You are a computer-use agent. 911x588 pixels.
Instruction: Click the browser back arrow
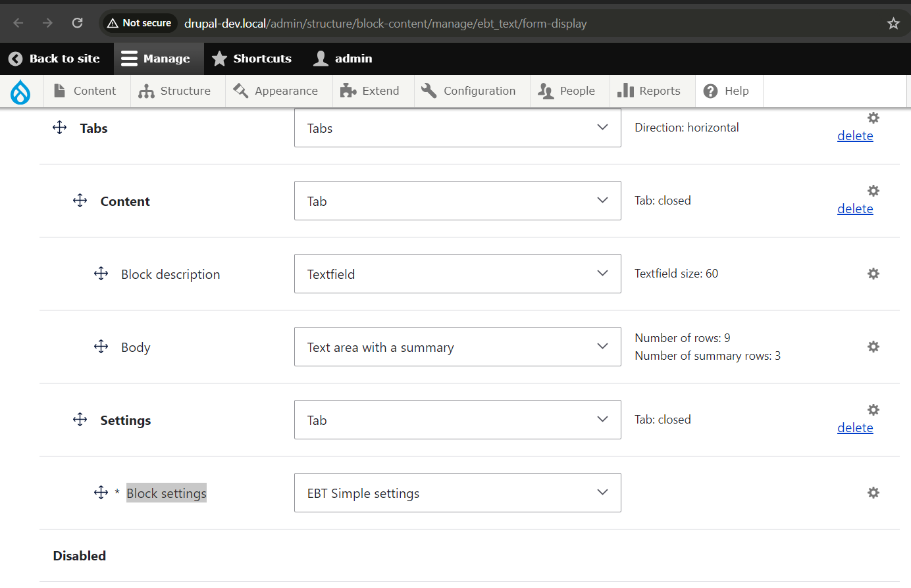point(18,23)
